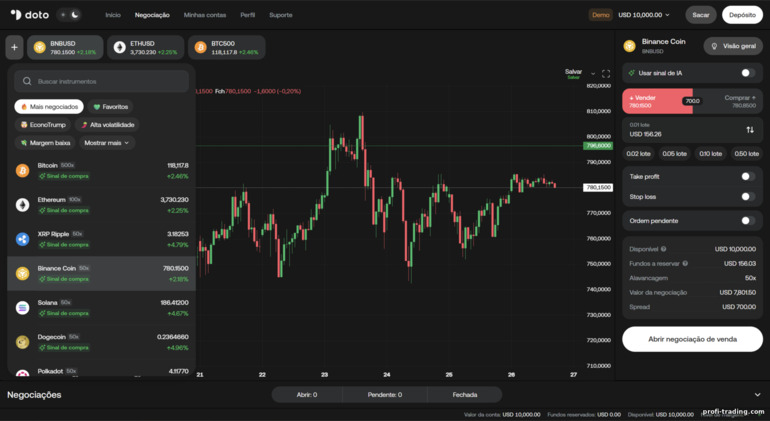Click the Polkadot coin icon

23,374
